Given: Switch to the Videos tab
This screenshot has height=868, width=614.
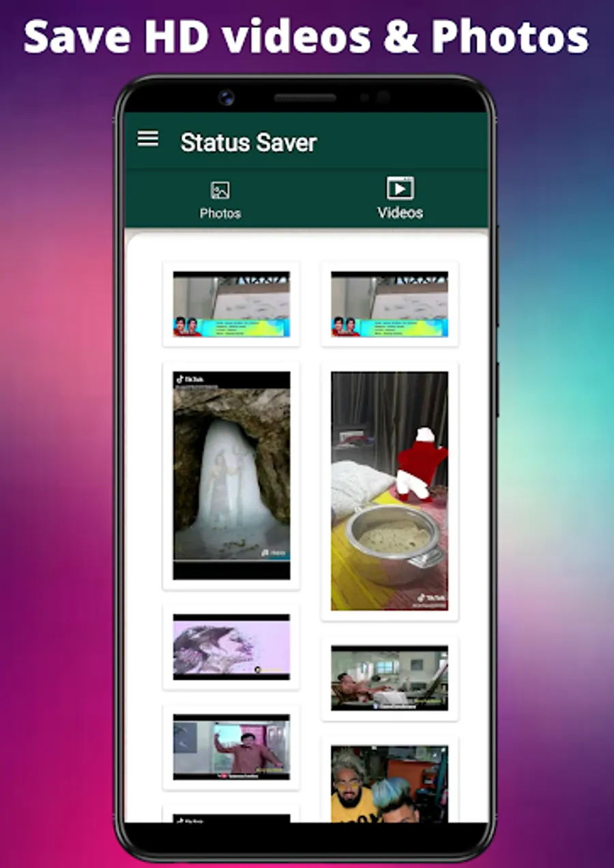Looking at the screenshot, I should click(x=400, y=198).
